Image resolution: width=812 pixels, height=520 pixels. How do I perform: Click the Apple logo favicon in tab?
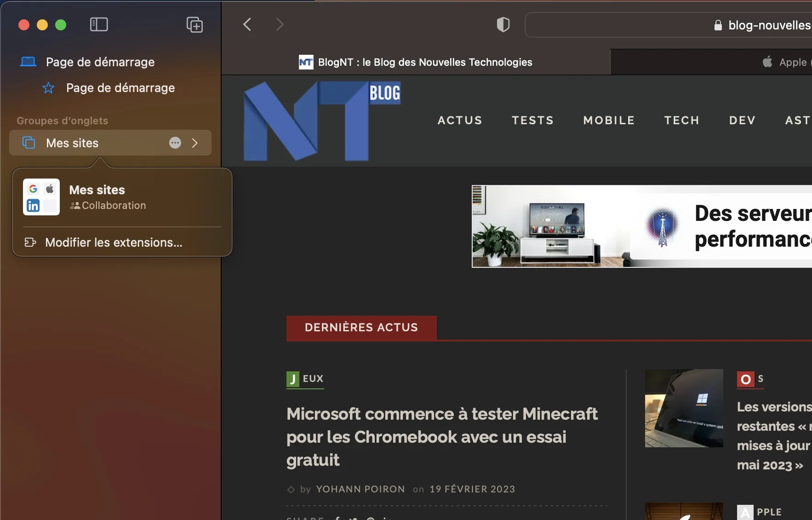767,62
